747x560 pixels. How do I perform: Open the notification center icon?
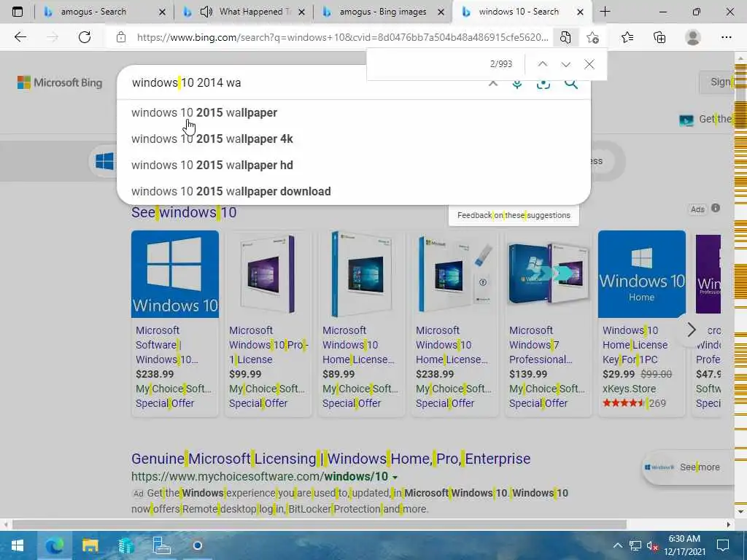[723, 545]
